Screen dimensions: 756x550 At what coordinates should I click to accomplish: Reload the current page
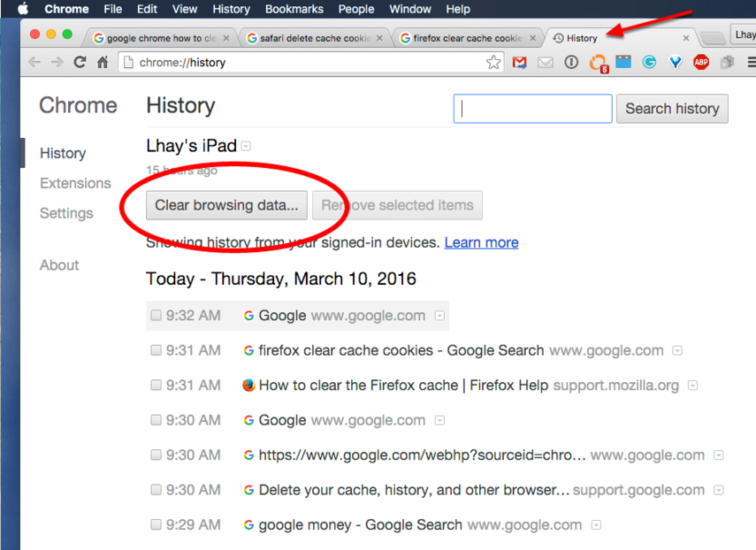80,62
